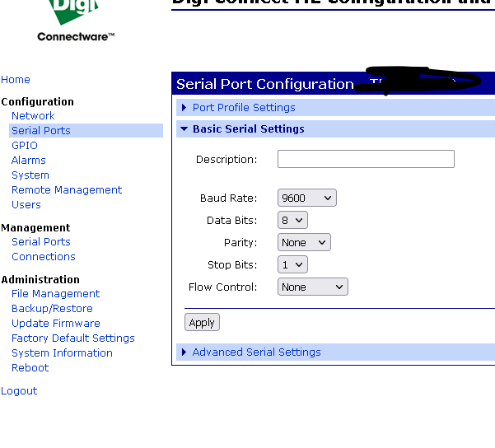Click the Digi Connectware logo

(x=76, y=21)
